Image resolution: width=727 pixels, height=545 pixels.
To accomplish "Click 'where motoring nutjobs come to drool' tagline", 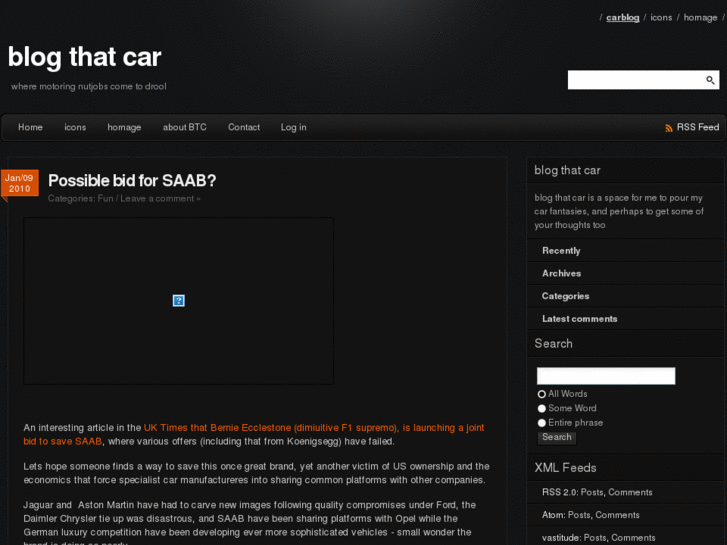I will [89, 86].
